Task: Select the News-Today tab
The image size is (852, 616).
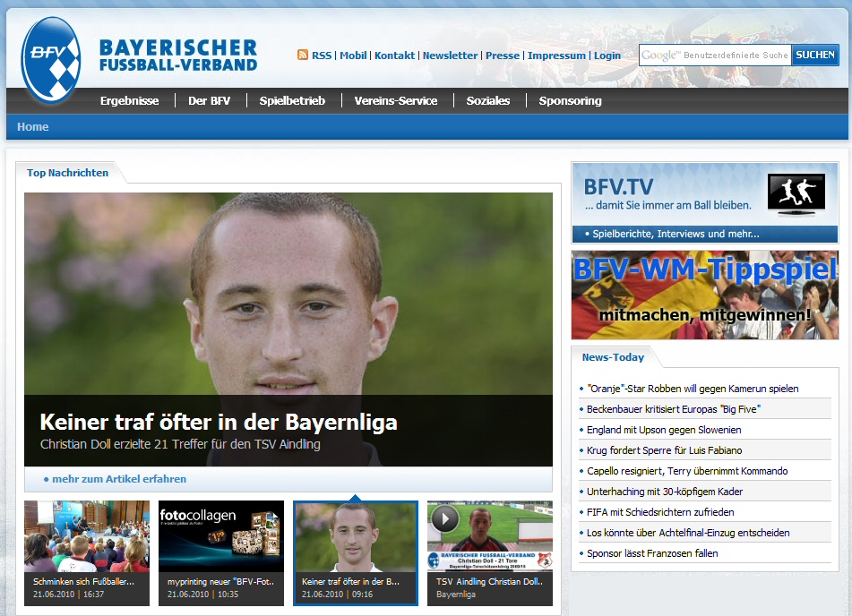Action: tap(613, 357)
